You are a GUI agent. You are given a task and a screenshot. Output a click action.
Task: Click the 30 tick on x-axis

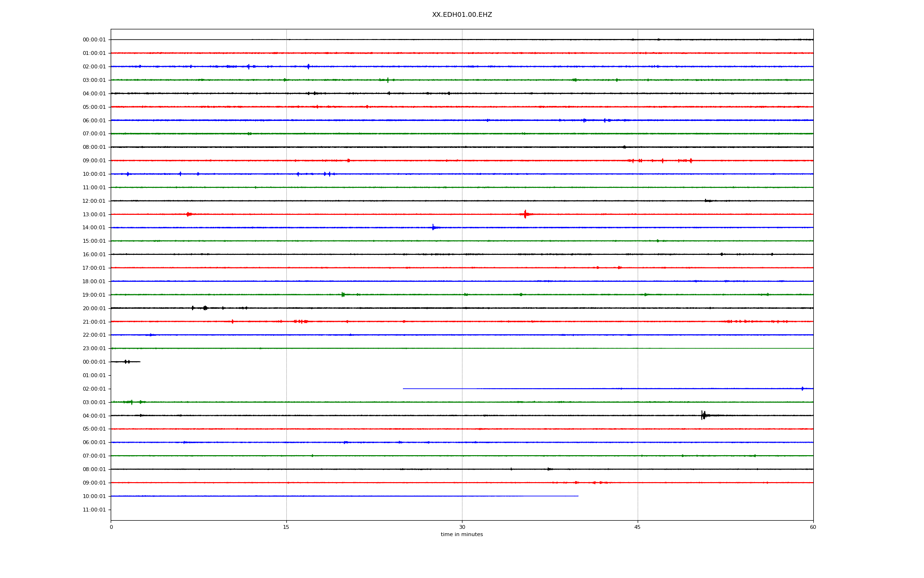462,527
